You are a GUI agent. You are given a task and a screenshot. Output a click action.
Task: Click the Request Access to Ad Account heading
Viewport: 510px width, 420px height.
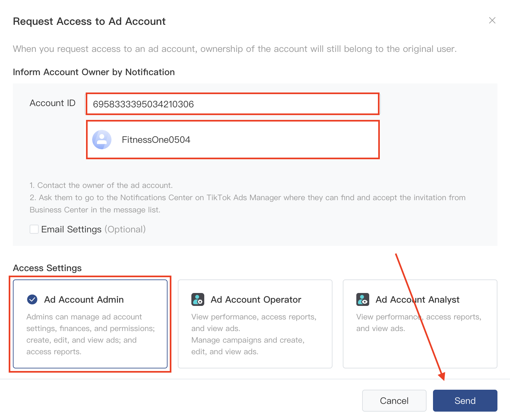click(89, 21)
